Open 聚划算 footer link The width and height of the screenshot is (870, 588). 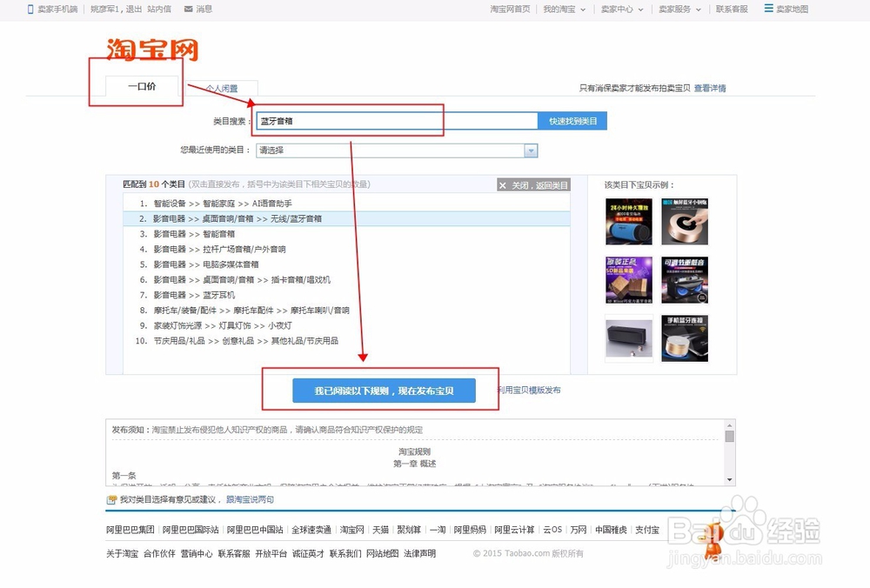[409, 530]
